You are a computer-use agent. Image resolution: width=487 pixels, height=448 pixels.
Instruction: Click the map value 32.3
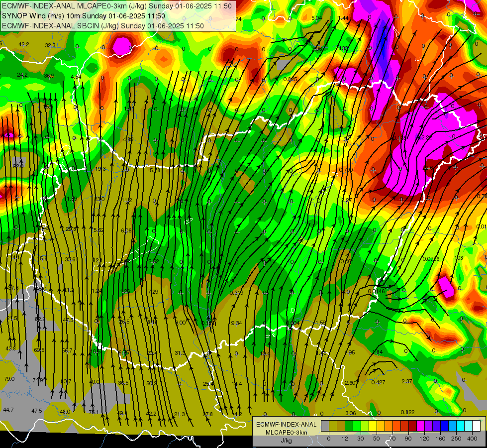[x=50, y=45]
